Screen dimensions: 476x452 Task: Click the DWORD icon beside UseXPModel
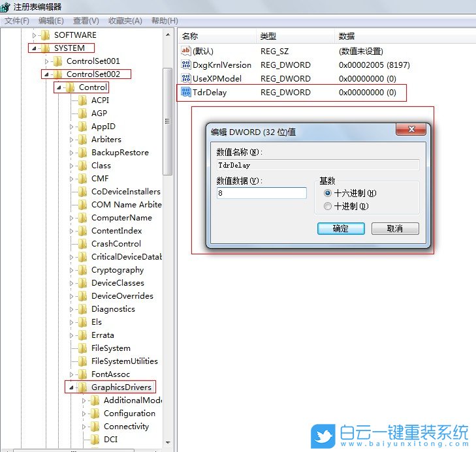186,78
